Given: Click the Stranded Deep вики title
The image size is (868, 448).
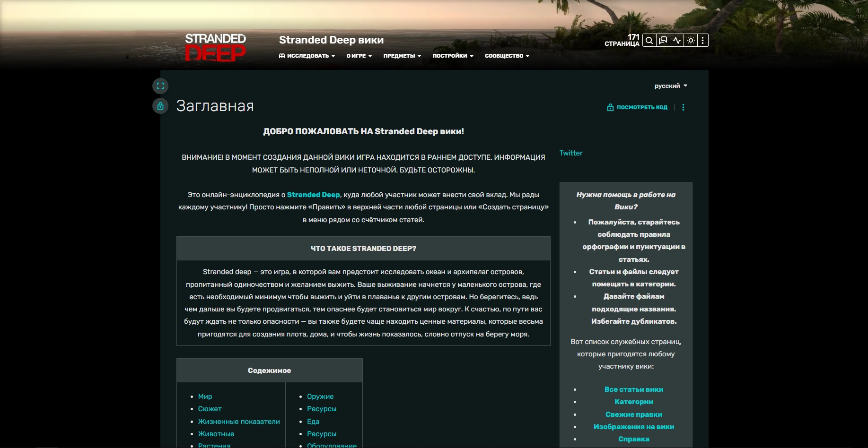Looking at the screenshot, I should coord(331,40).
